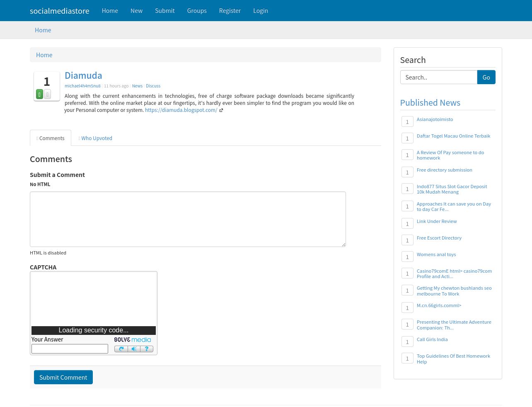The image size is (532, 407).
Task: Click the green upvote button
Action: pyautogui.click(x=39, y=94)
